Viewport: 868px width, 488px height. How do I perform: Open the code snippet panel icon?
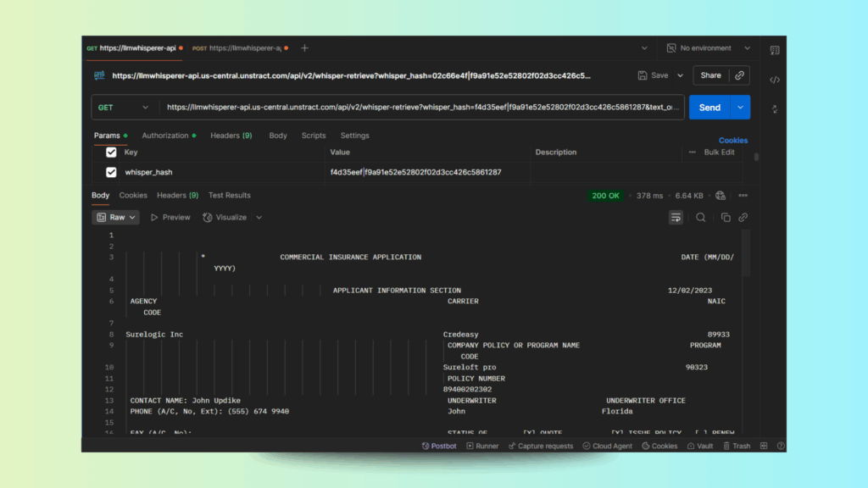774,80
